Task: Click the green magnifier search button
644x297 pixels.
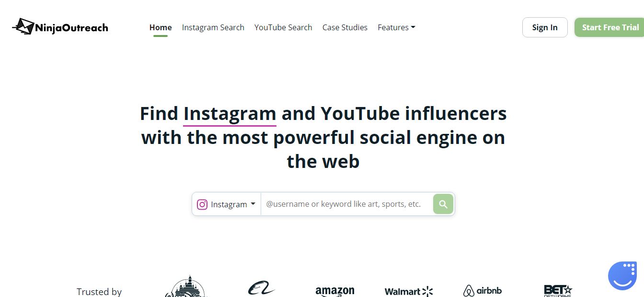Action: click(443, 204)
